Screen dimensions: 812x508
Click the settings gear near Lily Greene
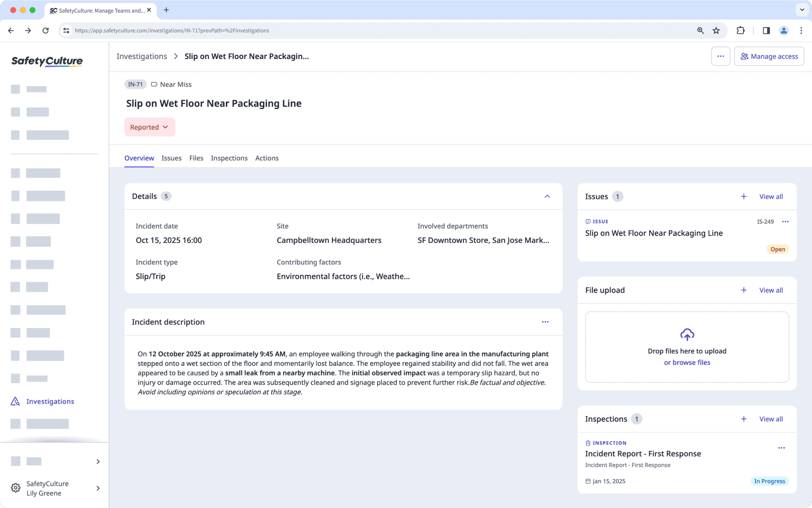(15, 488)
